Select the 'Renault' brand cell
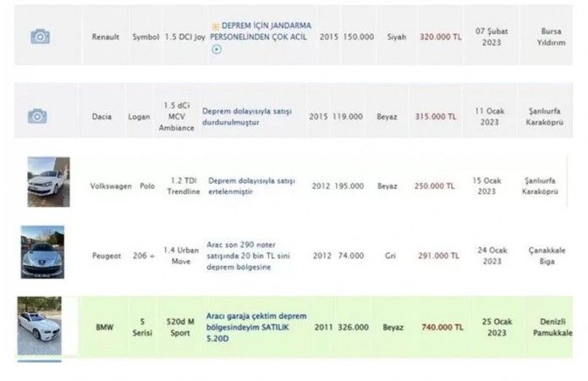This screenshot has height=381, width=588. pos(106,36)
